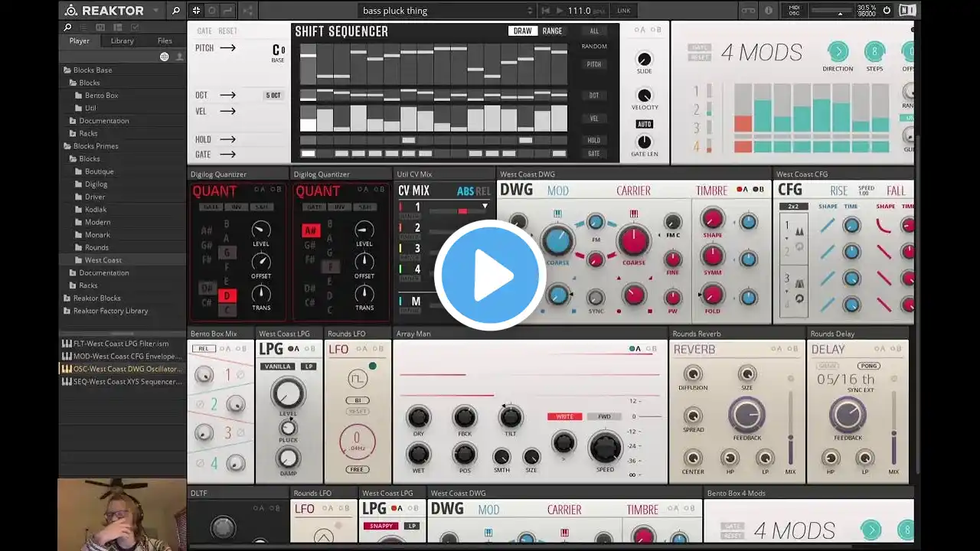This screenshot has width=980, height=551.
Task: Expand the Reaktor Factory Library folder
Action: click(x=67, y=311)
